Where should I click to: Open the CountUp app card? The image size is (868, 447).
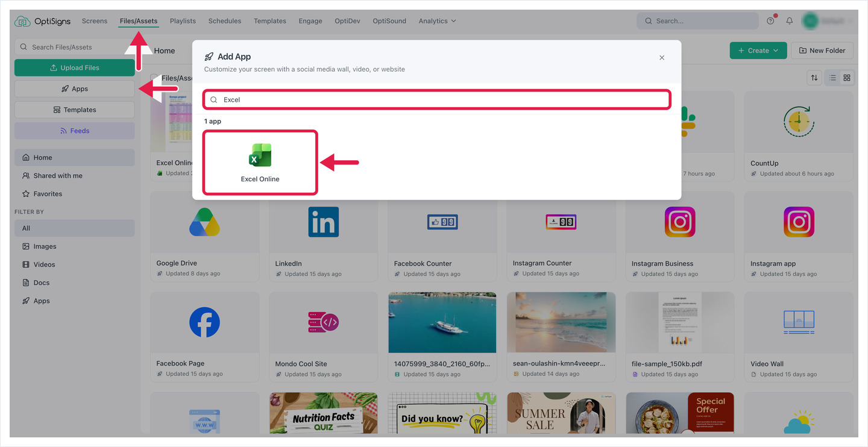pyautogui.click(x=799, y=136)
